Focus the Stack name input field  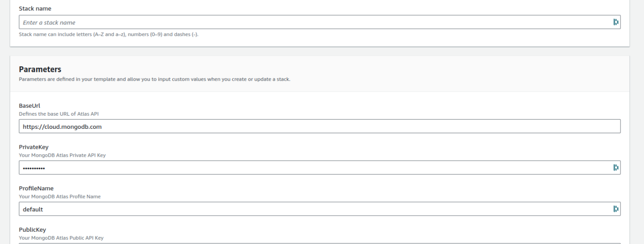coord(320,22)
